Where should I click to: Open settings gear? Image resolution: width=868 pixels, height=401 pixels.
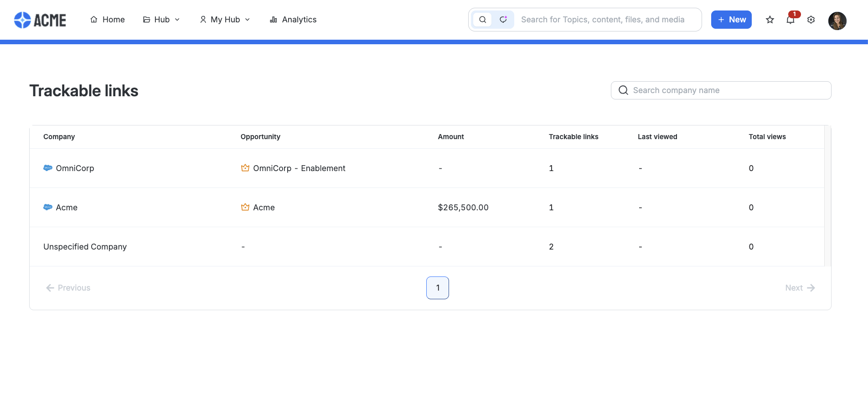click(x=811, y=20)
